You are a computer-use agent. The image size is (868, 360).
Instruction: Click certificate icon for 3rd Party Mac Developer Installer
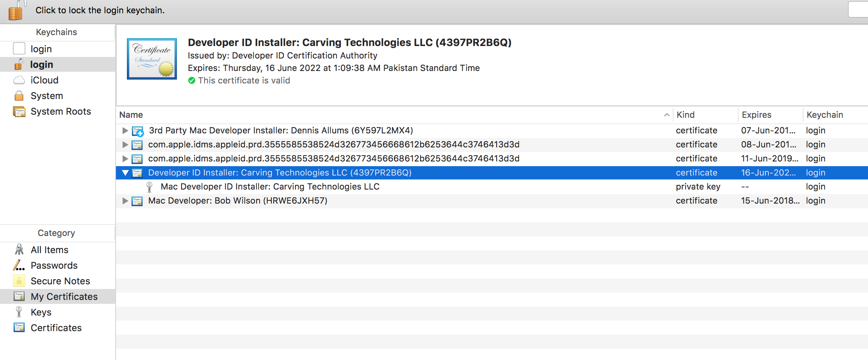(x=137, y=131)
